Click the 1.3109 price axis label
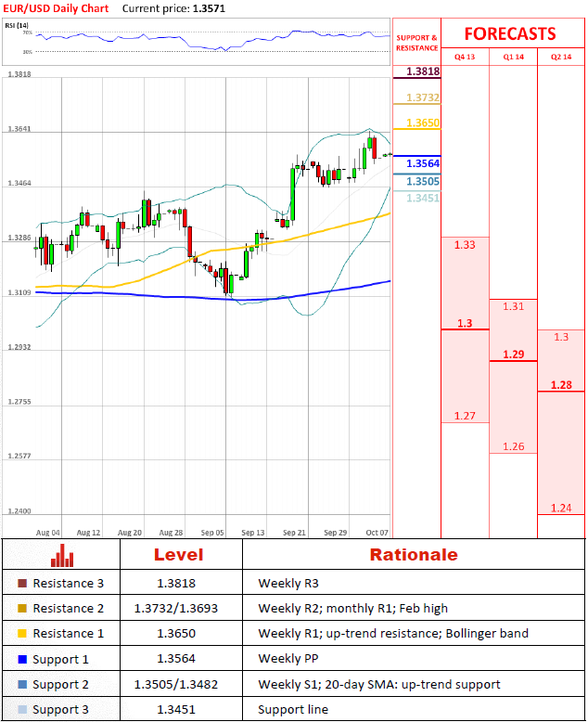This screenshot has width=588, height=722. [x=19, y=293]
